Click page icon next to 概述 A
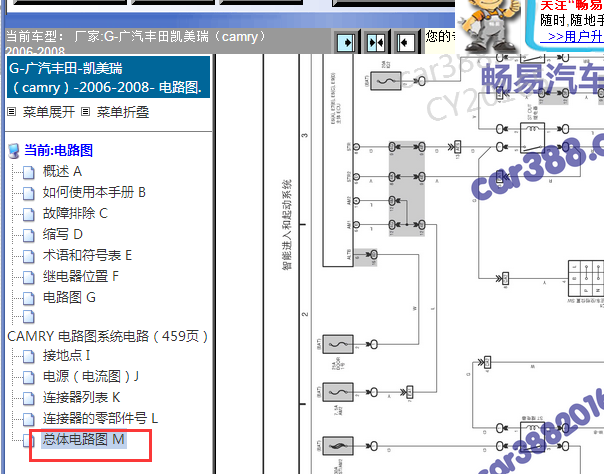Image resolution: width=604 pixels, height=474 pixels. tap(29, 173)
